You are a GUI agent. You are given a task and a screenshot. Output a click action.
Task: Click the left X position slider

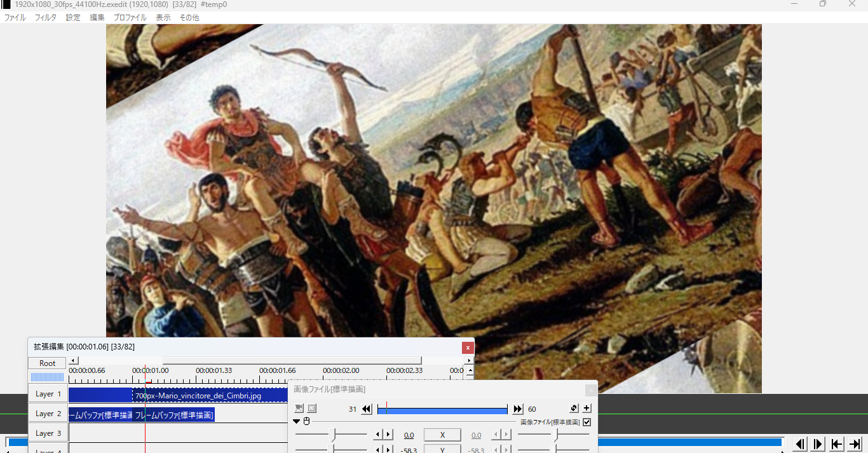click(x=331, y=435)
